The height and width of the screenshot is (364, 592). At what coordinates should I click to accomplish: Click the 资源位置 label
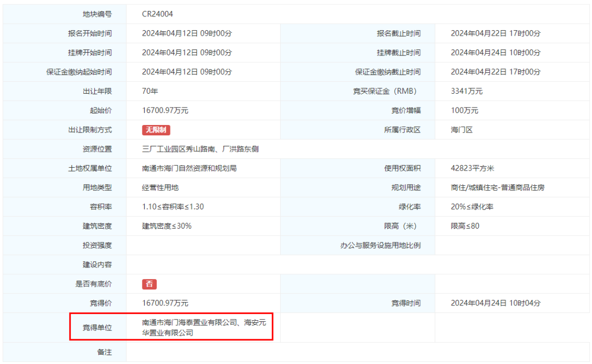pyautogui.click(x=97, y=149)
